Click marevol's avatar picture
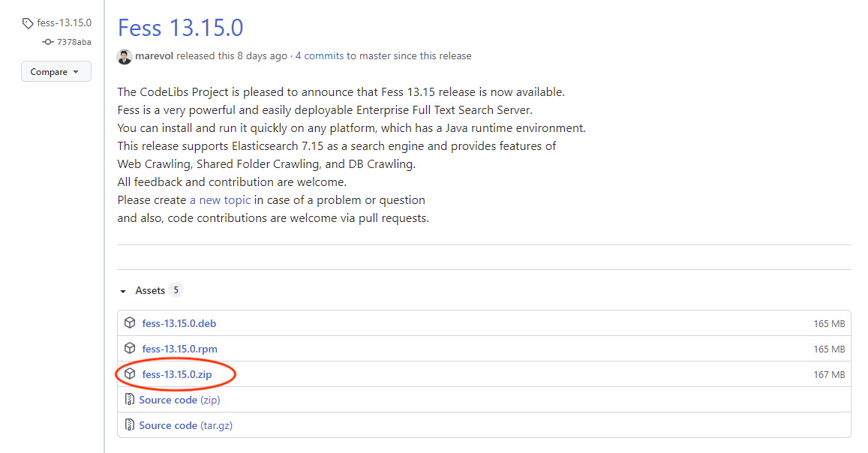Viewport: 868px width, 453px height. (125, 56)
